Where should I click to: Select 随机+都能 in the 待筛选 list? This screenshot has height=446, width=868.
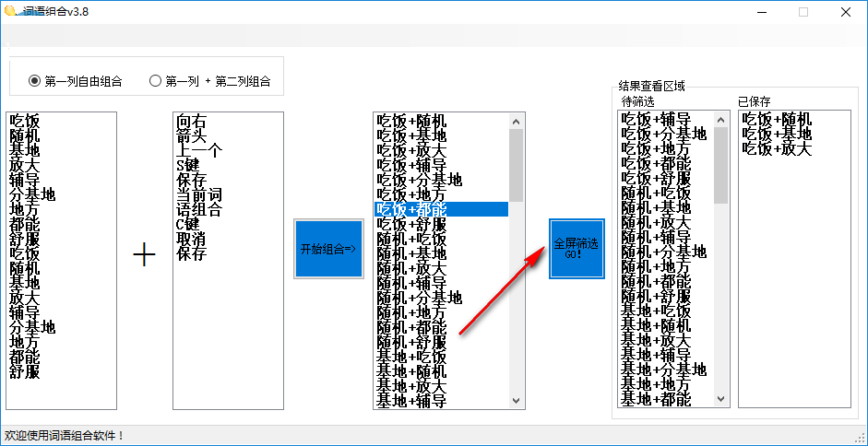pos(656,281)
